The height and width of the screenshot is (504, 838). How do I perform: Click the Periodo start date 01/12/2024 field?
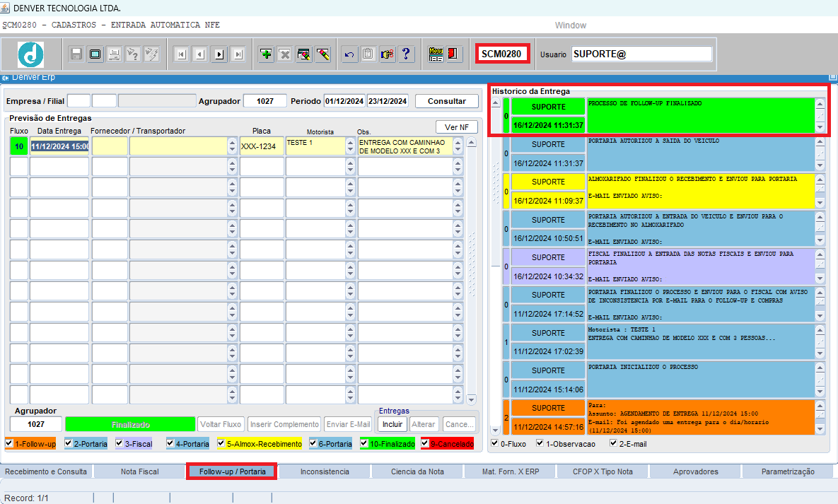344,101
